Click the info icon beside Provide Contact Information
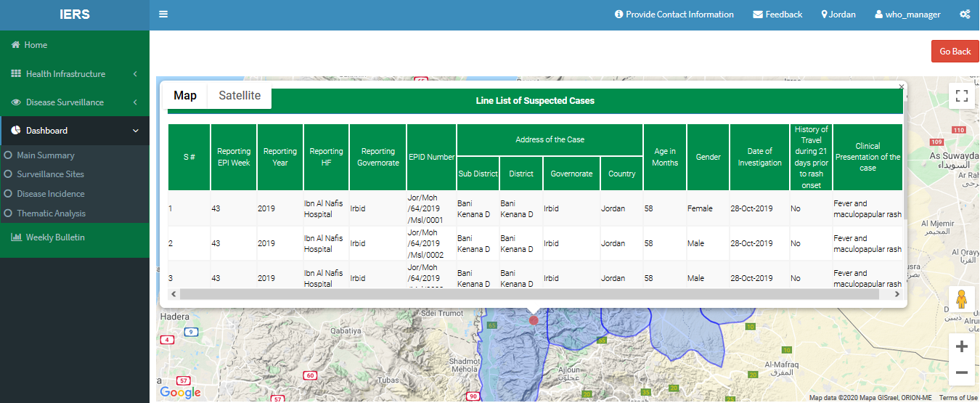The height and width of the screenshot is (403, 980). tap(618, 15)
